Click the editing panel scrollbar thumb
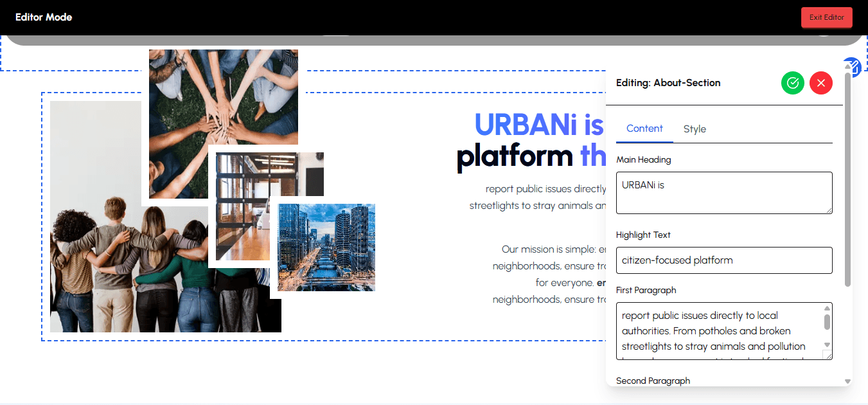 848,180
